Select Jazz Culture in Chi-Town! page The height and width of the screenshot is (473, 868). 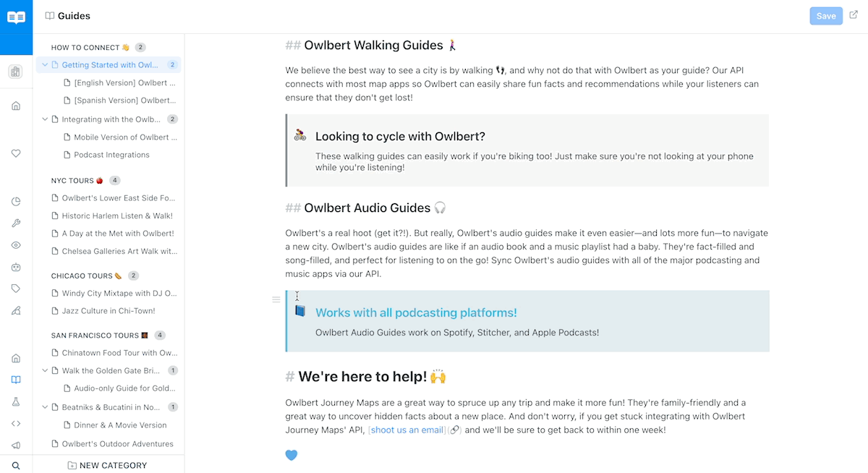click(109, 311)
